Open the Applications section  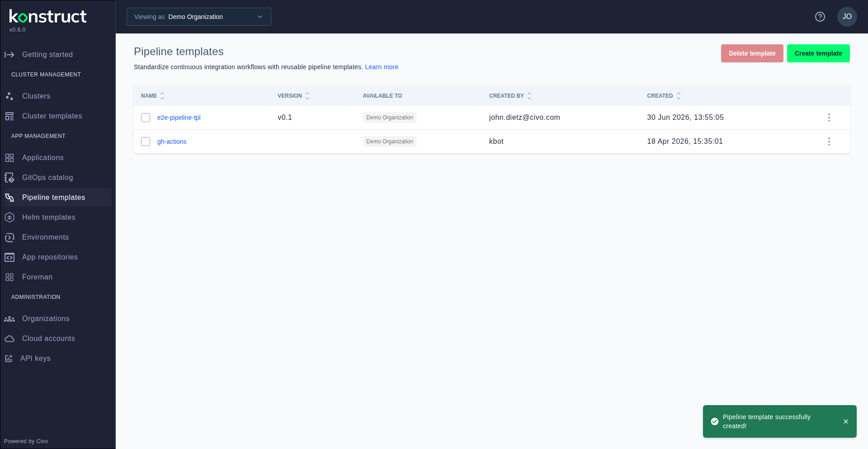[58, 158]
